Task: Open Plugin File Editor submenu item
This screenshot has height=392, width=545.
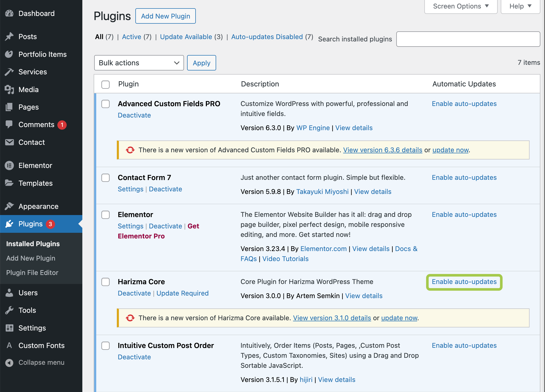Action: (32, 272)
